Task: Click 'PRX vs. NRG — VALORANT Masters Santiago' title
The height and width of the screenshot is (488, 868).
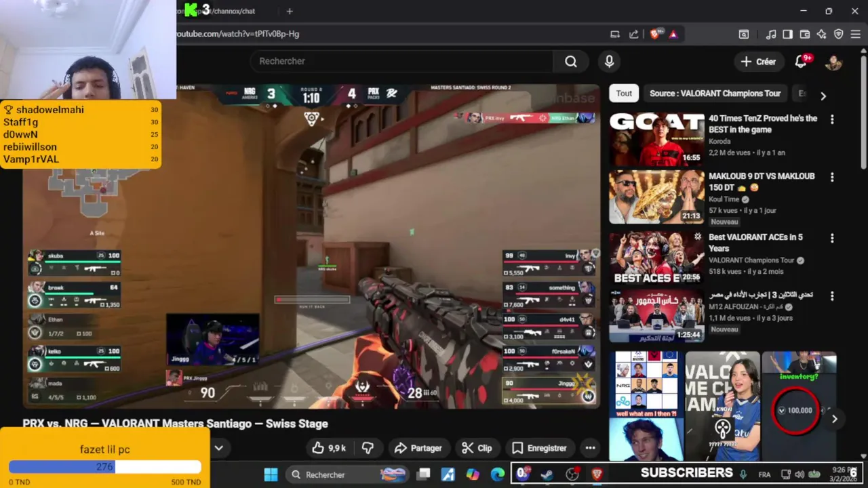Action: 175,424
